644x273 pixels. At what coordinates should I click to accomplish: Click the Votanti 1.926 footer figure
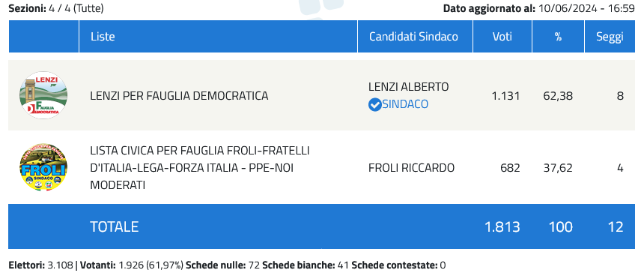pos(132,265)
